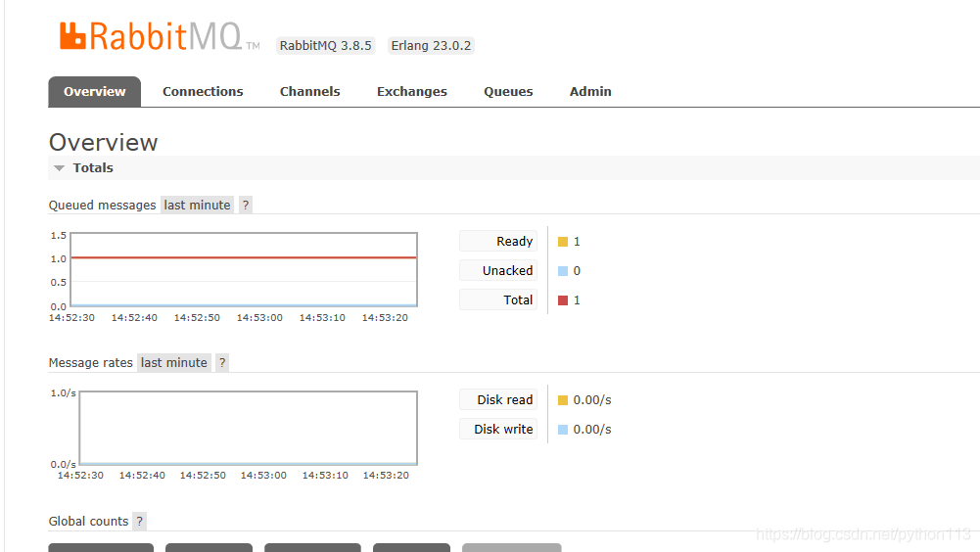This screenshot has height=552, width=980.
Task: Click the Unacked legend label
Action: pos(498,271)
